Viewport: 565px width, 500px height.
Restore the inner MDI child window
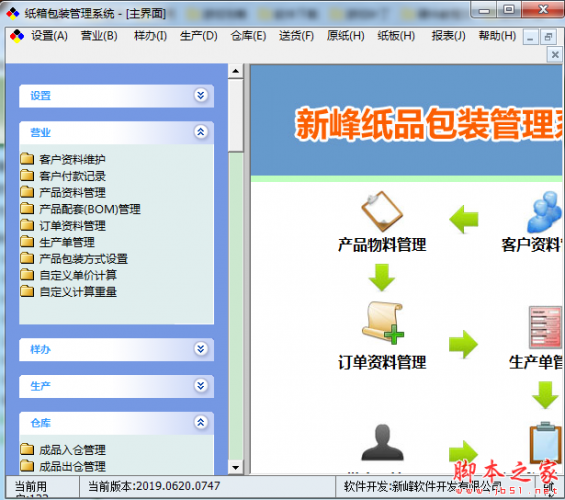click(548, 37)
